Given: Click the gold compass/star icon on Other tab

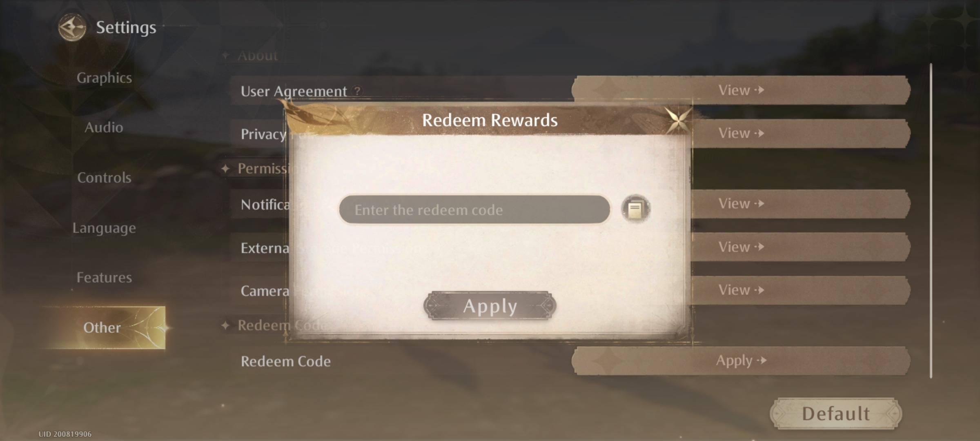Looking at the screenshot, I should (x=169, y=327).
